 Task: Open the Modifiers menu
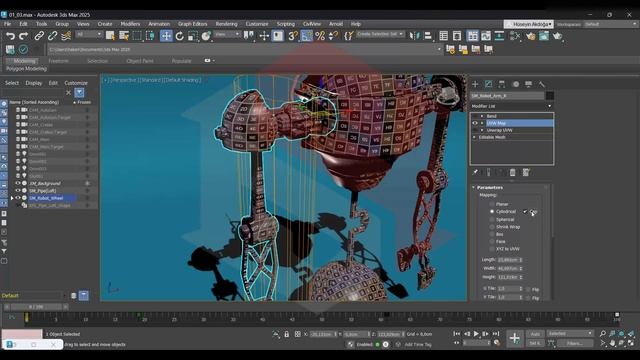130,24
